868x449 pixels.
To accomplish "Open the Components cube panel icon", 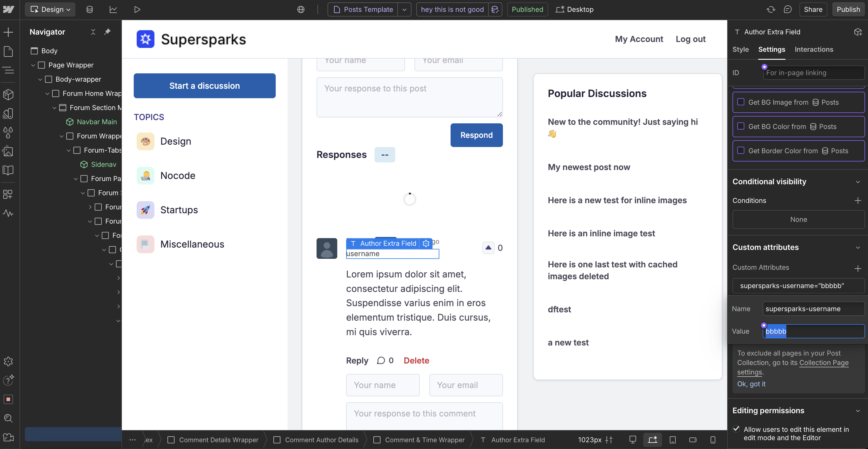I will click(x=8, y=94).
